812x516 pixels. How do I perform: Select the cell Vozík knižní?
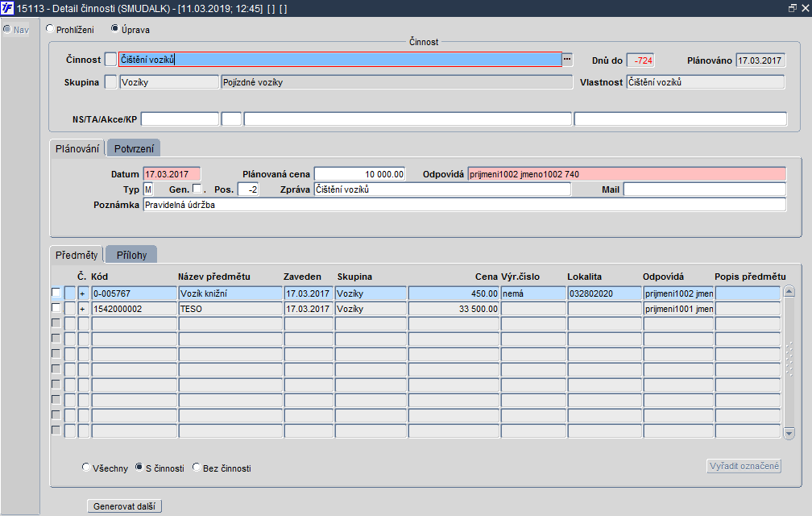(x=230, y=293)
